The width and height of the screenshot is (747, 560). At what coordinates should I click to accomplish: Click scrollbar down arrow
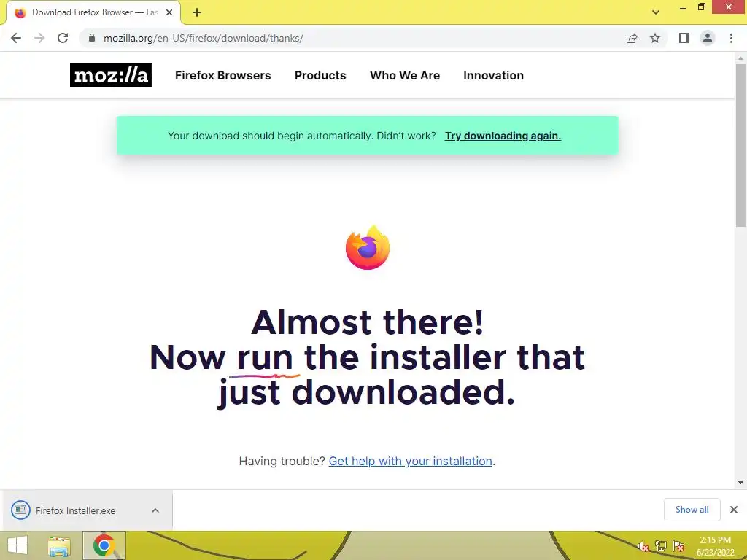[x=740, y=483]
